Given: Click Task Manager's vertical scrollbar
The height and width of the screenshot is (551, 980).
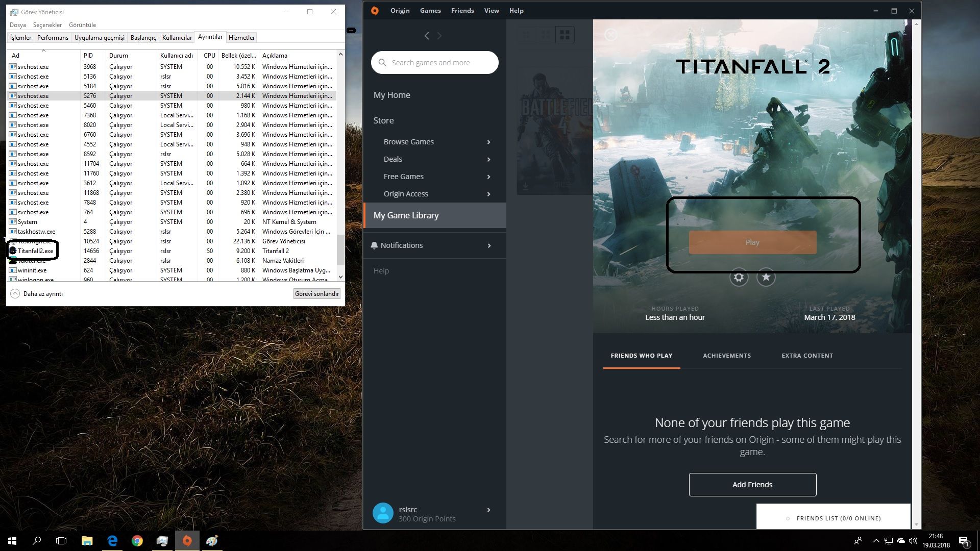Looking at the screenshot, I should (x=340, y=250).
